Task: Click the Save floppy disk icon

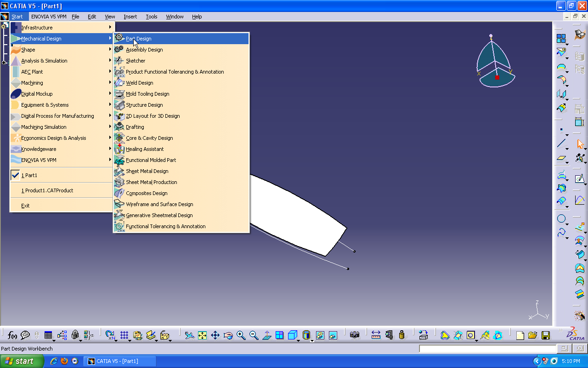Action: (x=545, y=335)
